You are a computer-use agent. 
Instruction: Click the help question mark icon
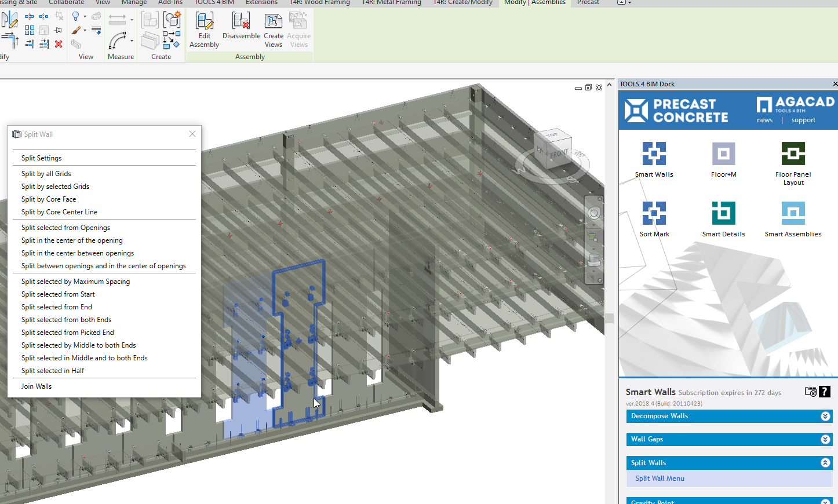tap(825, 392)
